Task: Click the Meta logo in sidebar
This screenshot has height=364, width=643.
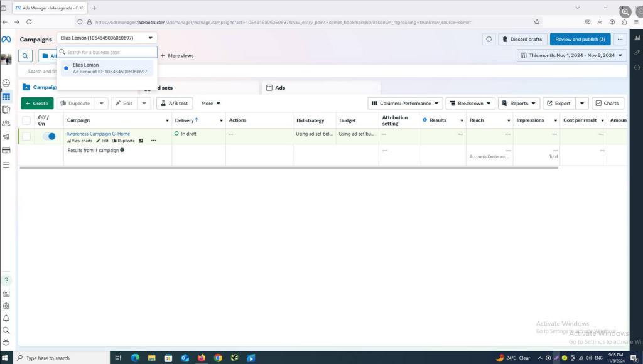Action: 6,39
